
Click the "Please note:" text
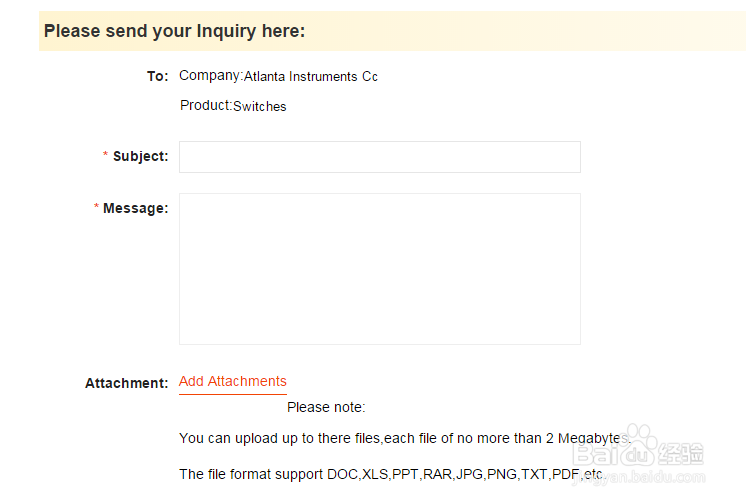326,407
